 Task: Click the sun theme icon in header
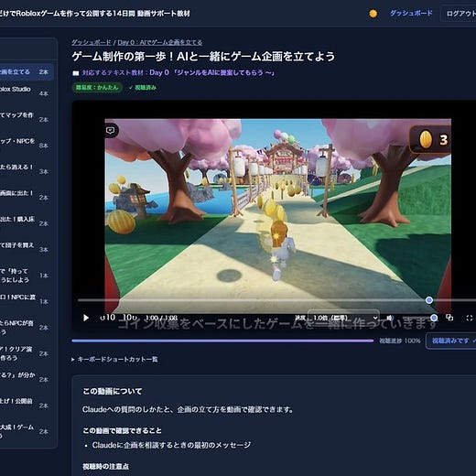pos(373,14)
